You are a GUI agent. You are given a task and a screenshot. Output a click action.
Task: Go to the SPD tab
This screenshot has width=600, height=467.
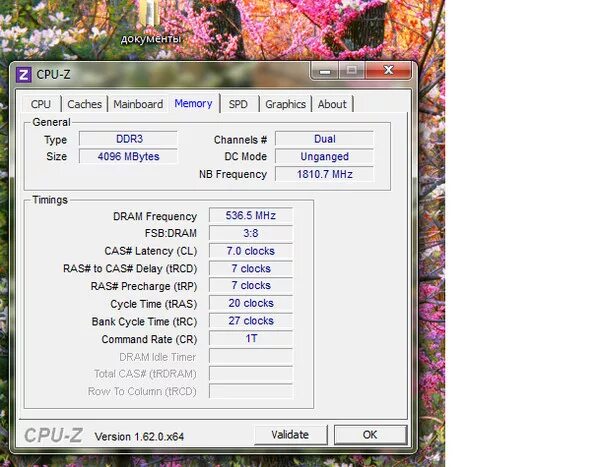point(238,104)
